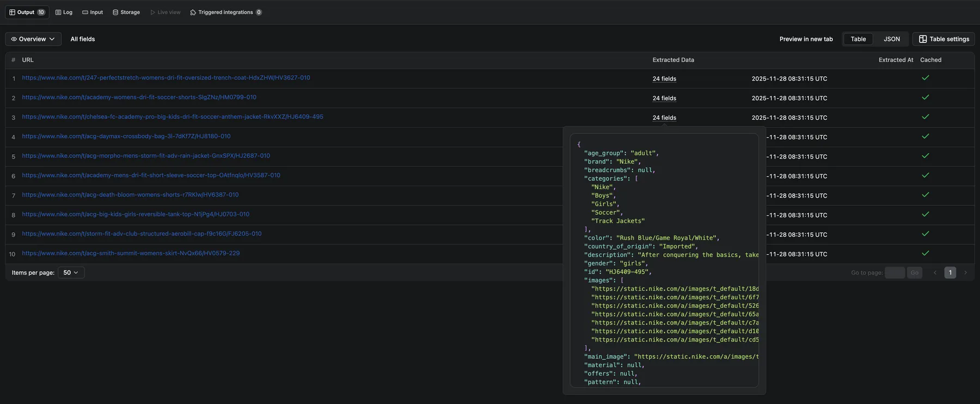Go to previous page arrow

pyautogui.click(x=935, y=273)
